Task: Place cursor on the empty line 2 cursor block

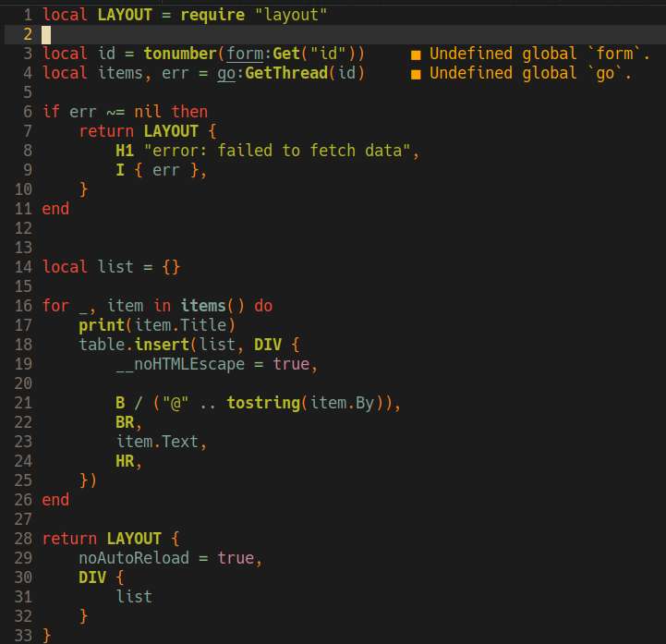Action: click(46, 34)
